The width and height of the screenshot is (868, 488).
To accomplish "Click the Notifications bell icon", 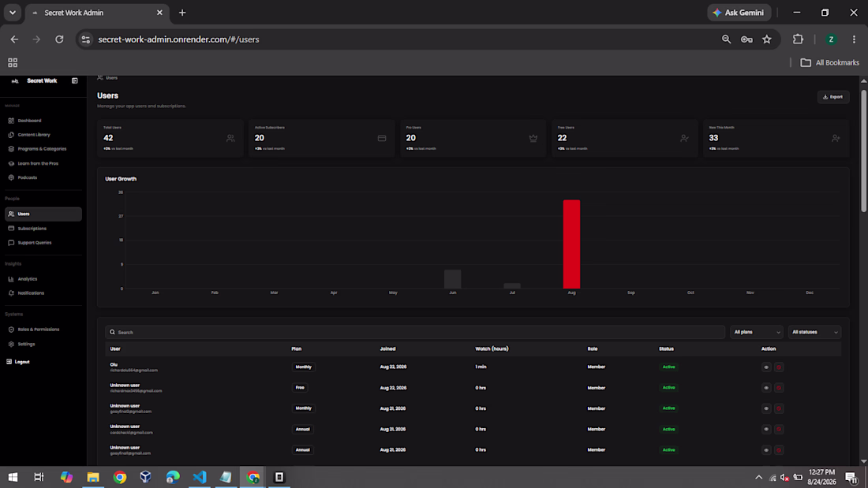I will [11, 293].
